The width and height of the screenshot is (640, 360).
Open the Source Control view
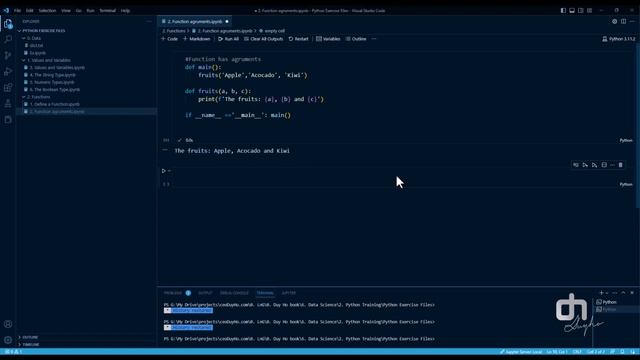click(x=8, y=56)
